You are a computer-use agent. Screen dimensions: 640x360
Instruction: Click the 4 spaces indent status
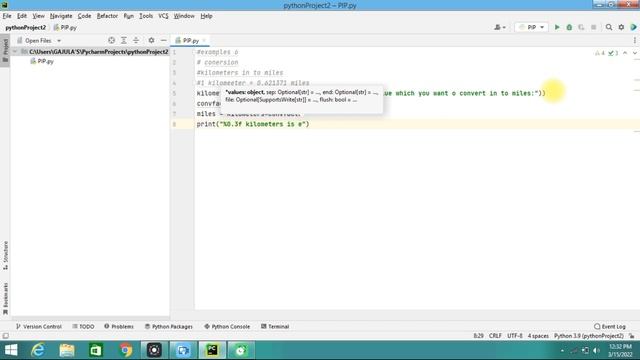pyautogui.click(x=538, y=336)
